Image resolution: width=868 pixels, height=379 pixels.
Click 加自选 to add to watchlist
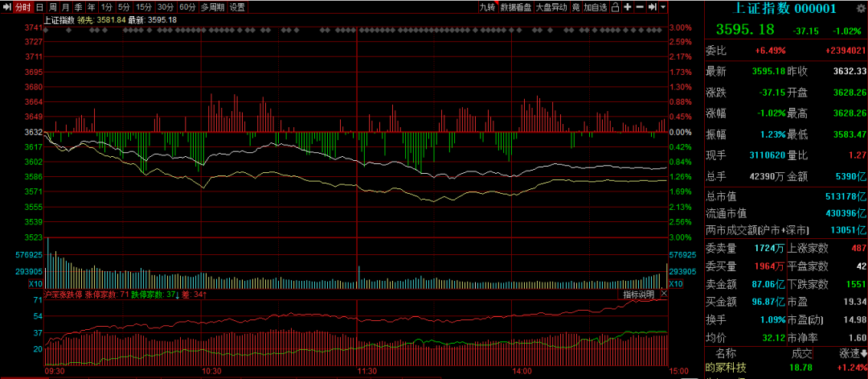pos(596,7)
